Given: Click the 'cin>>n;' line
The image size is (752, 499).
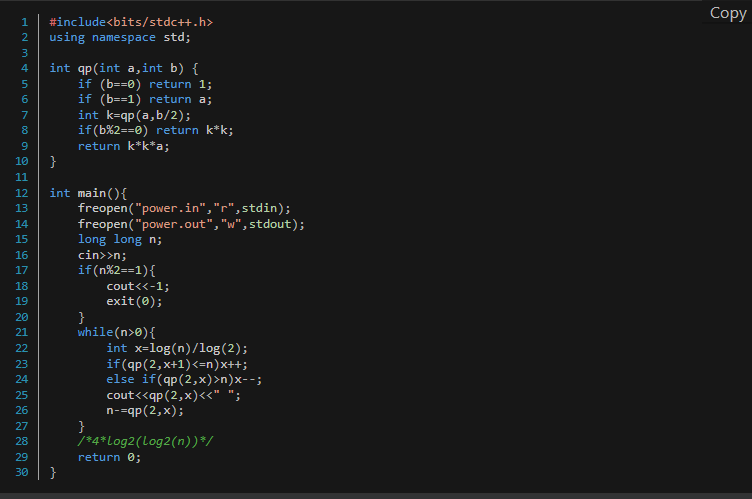Looking at the screenshot, I should click(x=102, y=255).
